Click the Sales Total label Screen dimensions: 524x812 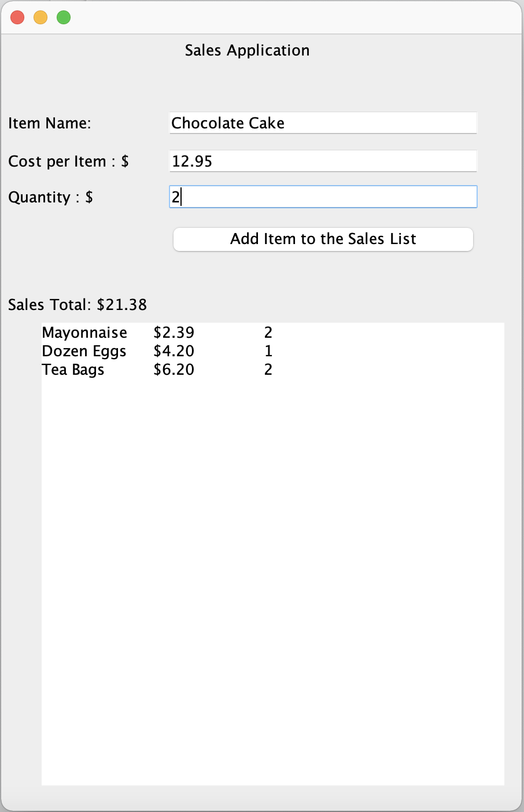[78, 305]
